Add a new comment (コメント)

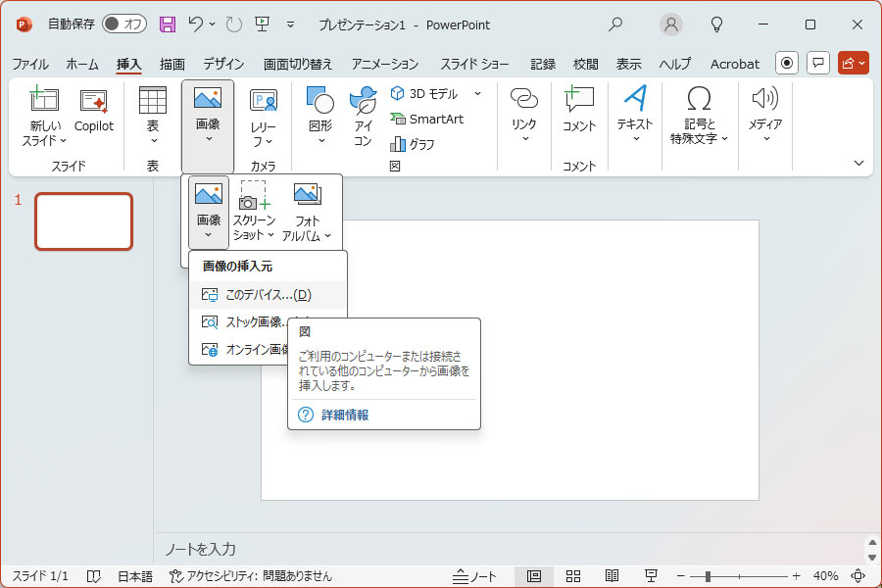coord(579,110)
